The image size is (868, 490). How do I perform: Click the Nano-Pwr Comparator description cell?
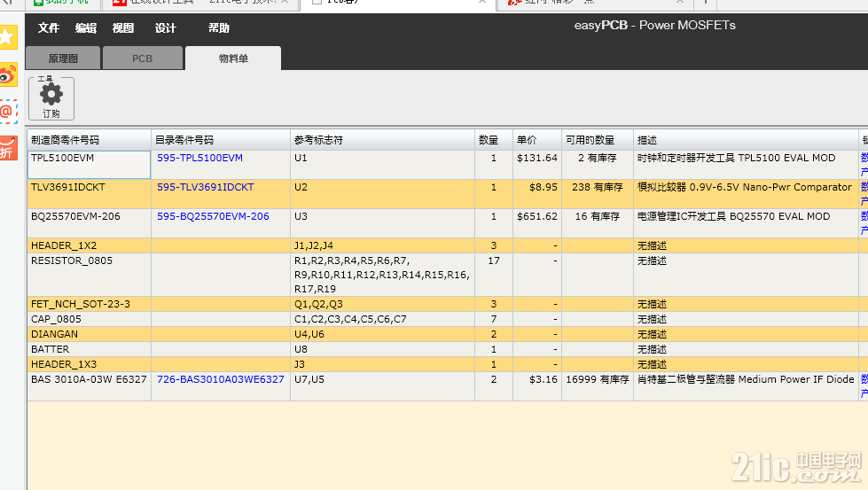(x=746, y=194)
